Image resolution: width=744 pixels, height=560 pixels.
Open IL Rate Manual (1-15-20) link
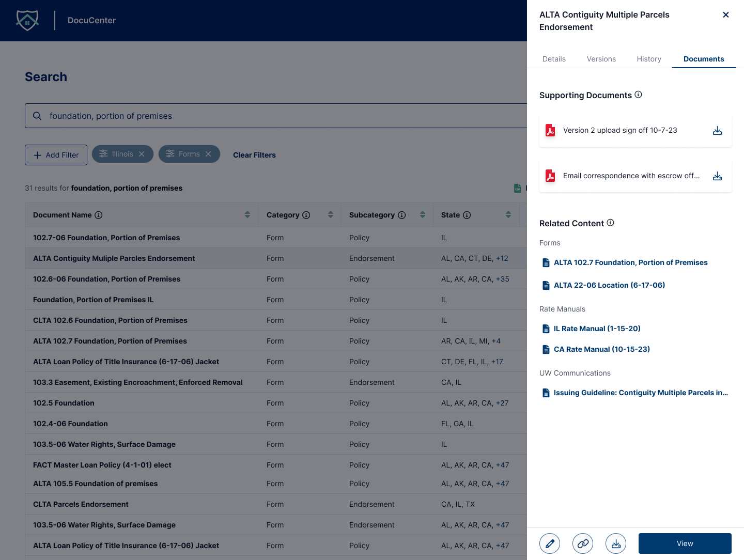[597, 329]
